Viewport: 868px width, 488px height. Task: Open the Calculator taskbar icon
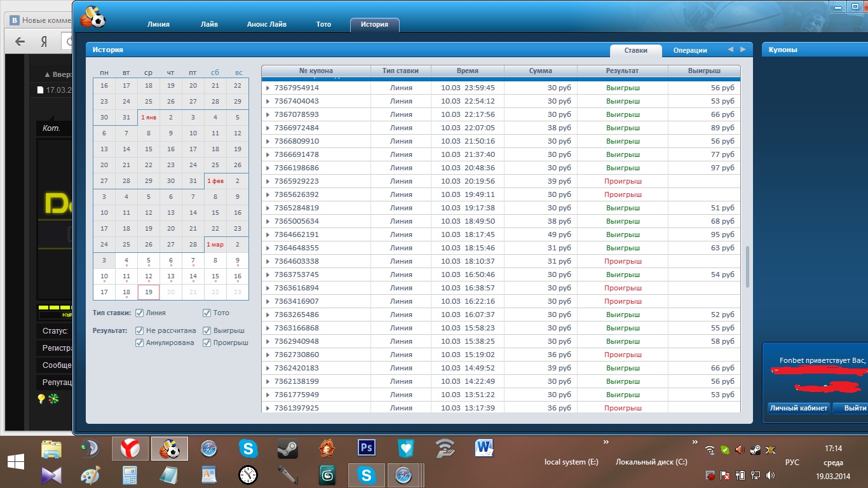point(130,475)
